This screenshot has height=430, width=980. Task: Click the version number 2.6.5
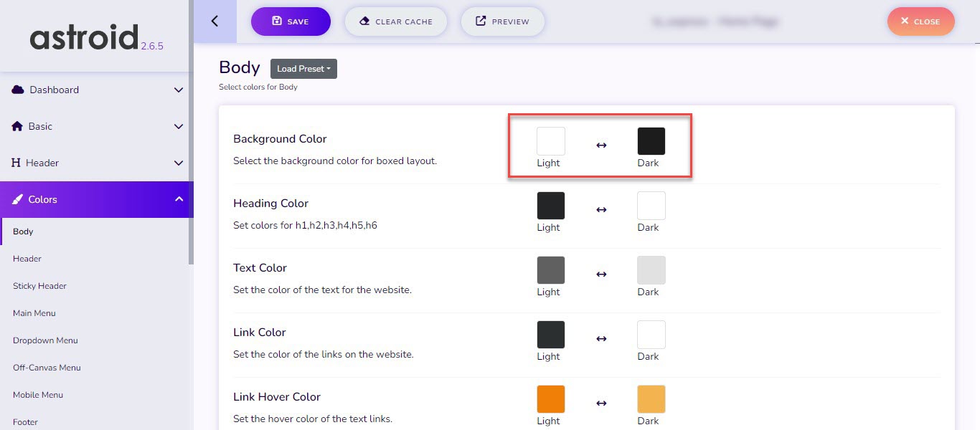tap(152, 46)
